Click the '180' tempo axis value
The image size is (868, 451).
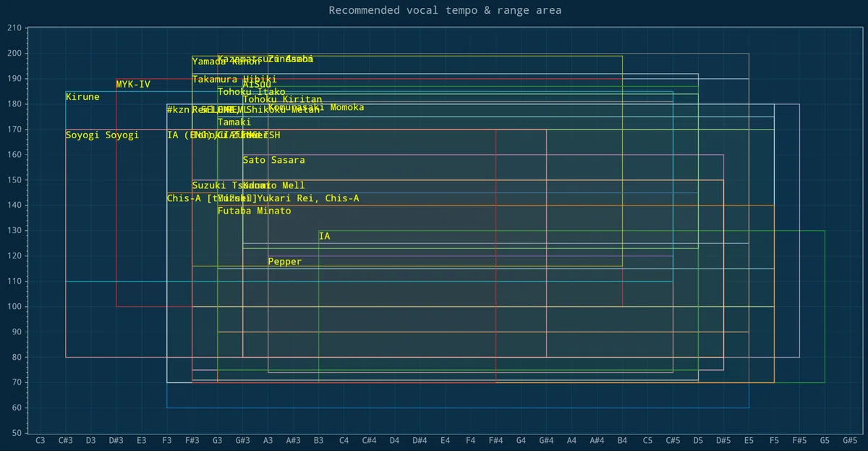coord(14,104)
